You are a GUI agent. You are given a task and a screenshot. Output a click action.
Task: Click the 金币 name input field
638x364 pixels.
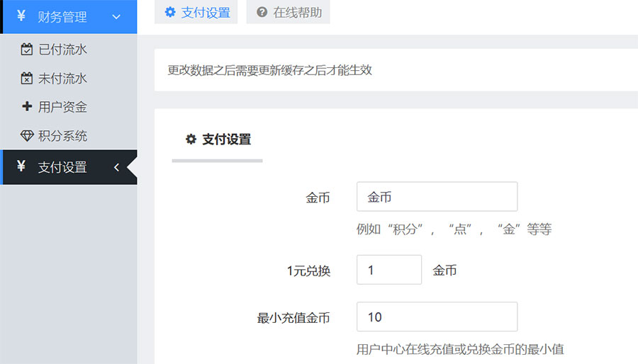437,197
